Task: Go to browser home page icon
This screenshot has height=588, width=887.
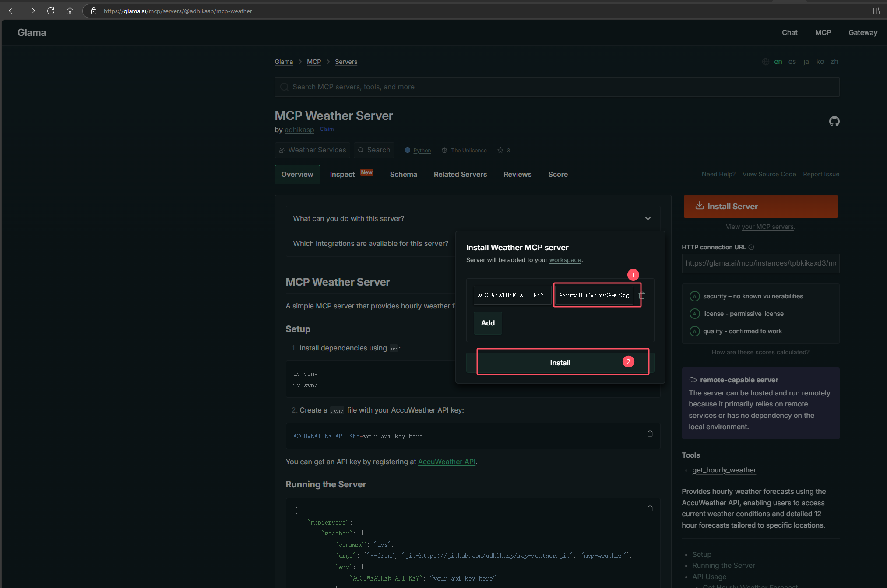Action: click(70, 11)
